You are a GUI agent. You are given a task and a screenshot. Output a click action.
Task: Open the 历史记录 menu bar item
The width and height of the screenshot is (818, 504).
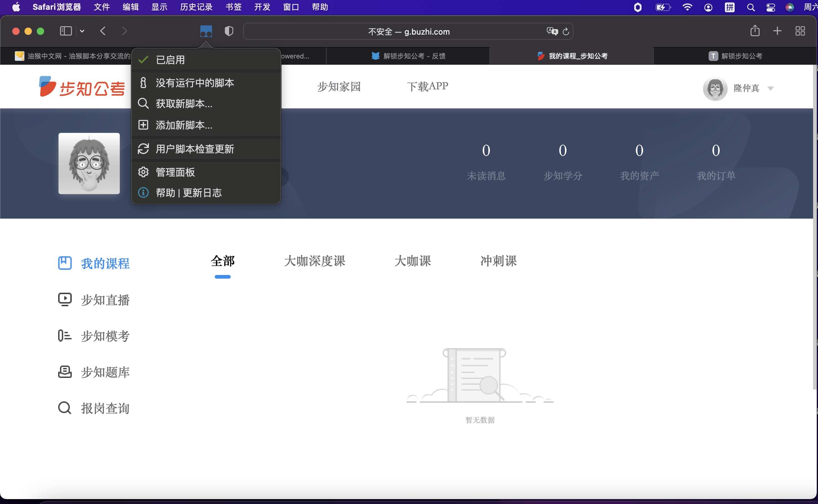tap(196, 7)
